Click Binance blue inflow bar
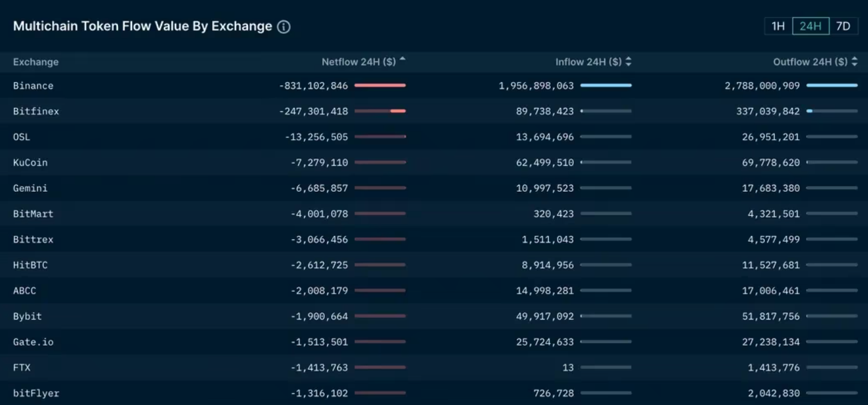 (x=606, y=85)
